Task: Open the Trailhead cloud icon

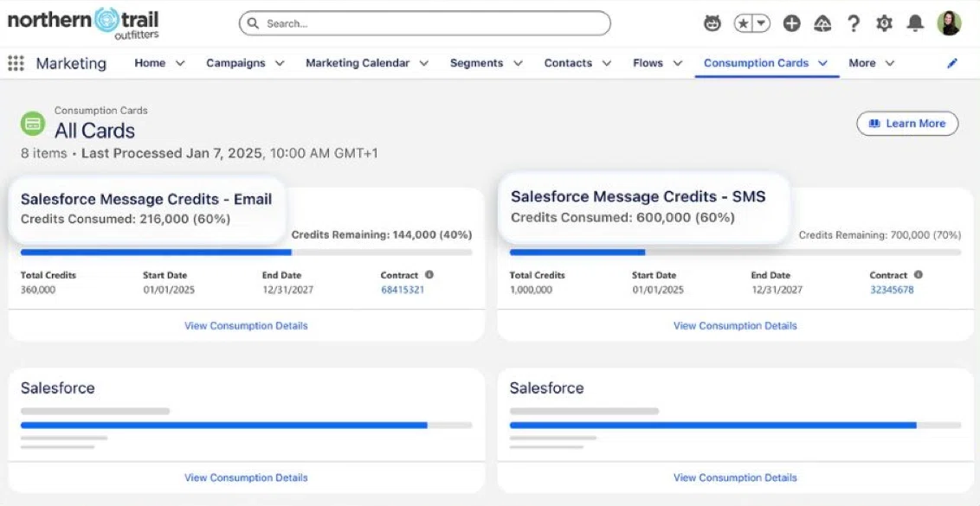Action: [x=822, y=23]
